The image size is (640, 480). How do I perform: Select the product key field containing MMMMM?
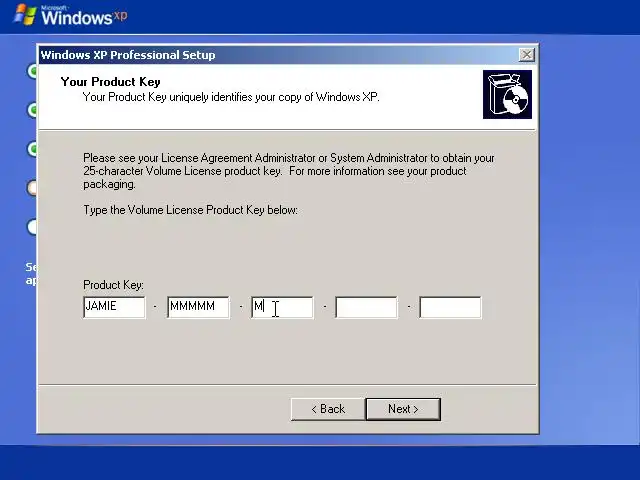[x=198, y=307]
